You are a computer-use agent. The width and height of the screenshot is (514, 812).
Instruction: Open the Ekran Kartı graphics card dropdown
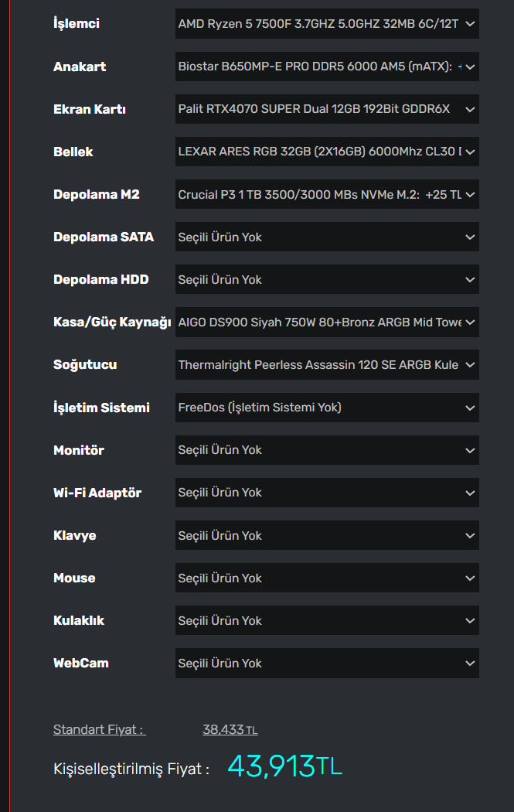(327, 109)
